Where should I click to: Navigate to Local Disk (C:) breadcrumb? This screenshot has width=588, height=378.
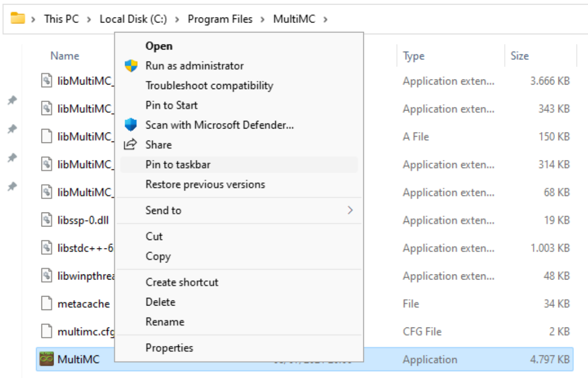pyautogui.click(x=133, y=19)
